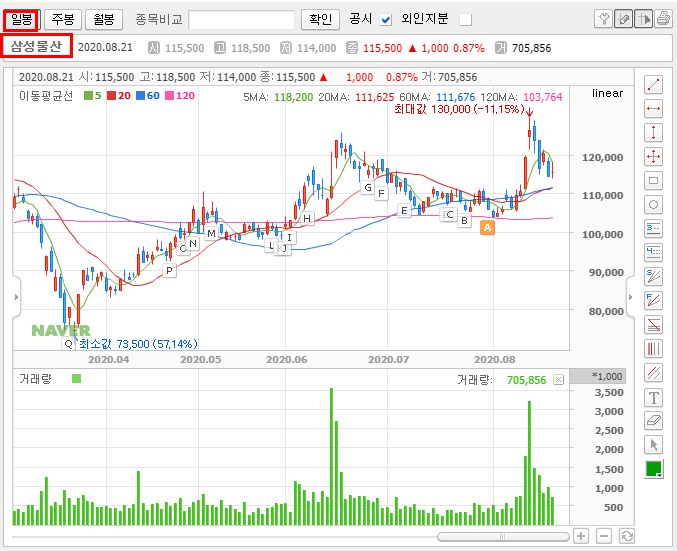This screenshot has height=551, width=677.
Task: Click the 확인 confirm button
Action: [320, 19]
